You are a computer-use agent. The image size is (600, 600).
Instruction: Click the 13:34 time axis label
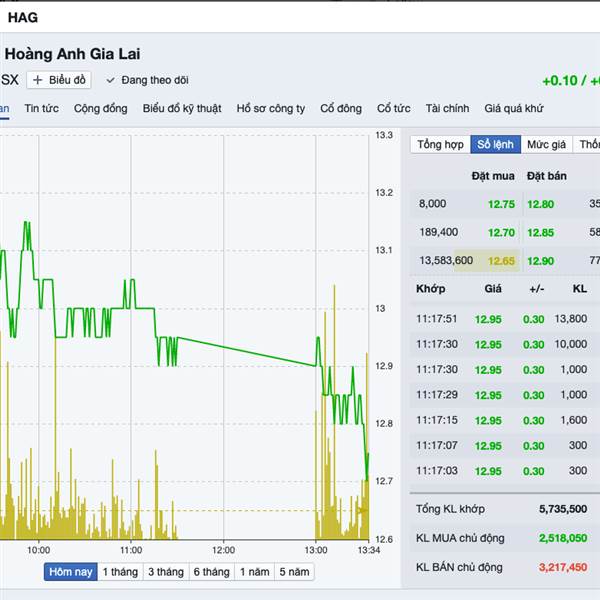pyautogui.click(x=369, y=550)
